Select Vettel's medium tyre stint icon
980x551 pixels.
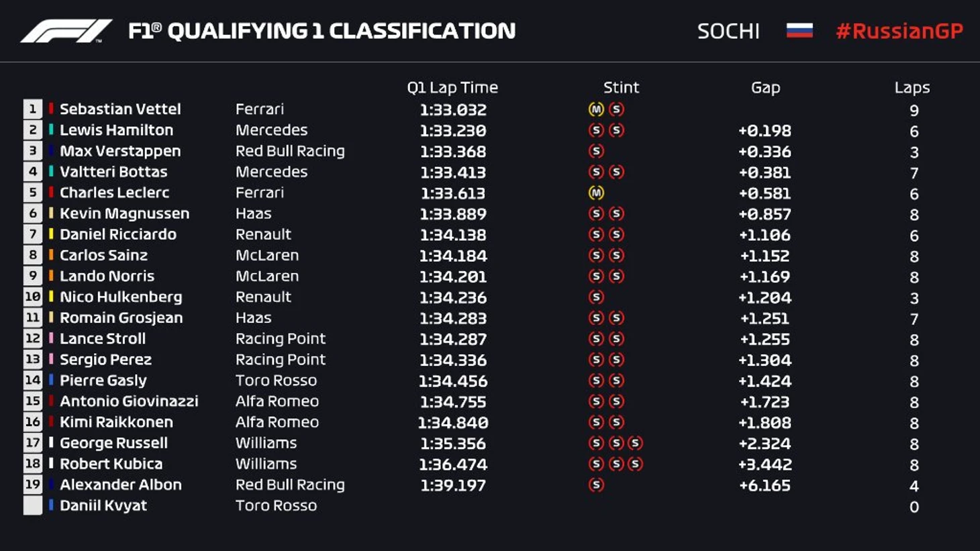coord(595,109)
